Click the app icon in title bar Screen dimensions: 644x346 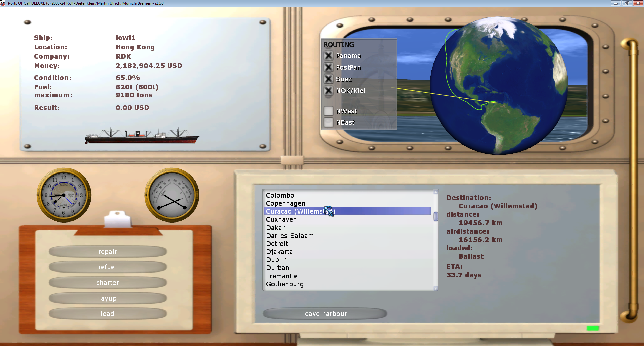[x=3, y=3]
